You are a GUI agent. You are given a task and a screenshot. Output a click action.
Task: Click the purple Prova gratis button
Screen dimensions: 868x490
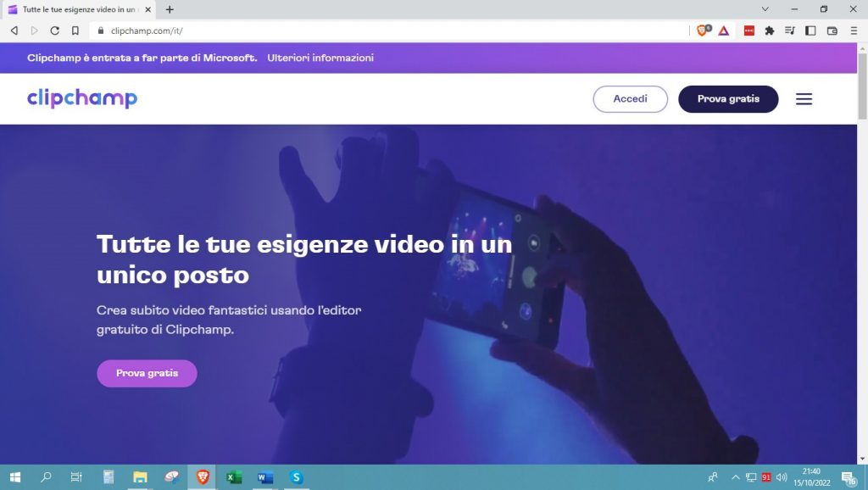tap(147, 373)
